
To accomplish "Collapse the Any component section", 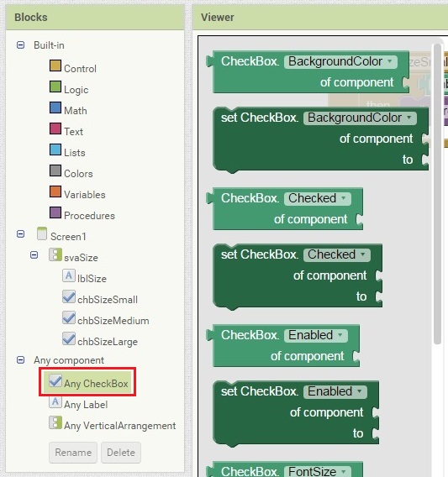I will tap(20, 360).
